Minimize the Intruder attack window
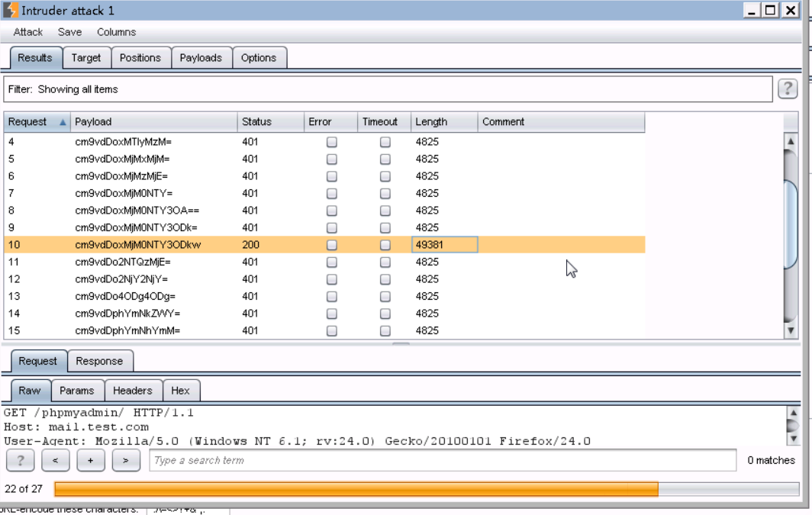 pos(752,11)
